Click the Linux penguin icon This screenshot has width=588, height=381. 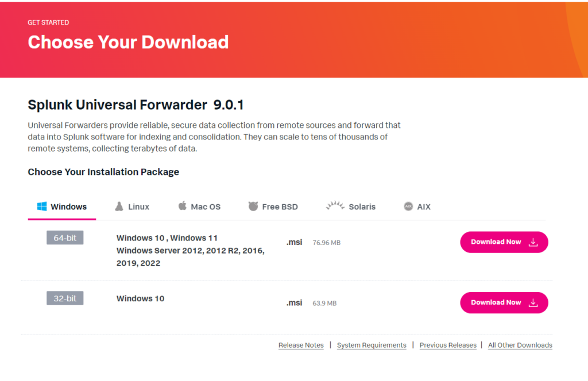click(x=119, y=206)
